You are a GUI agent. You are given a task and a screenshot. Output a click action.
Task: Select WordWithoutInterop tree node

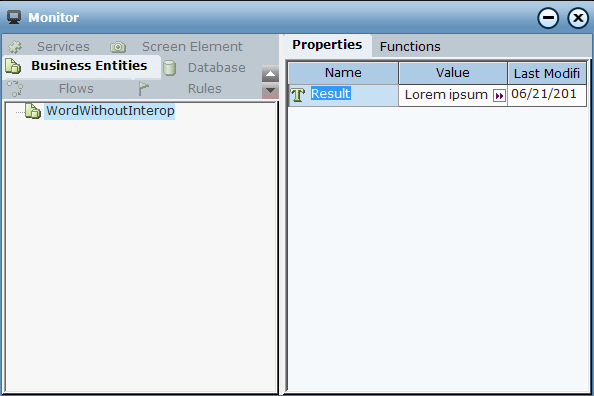click(x=110, y=111)
